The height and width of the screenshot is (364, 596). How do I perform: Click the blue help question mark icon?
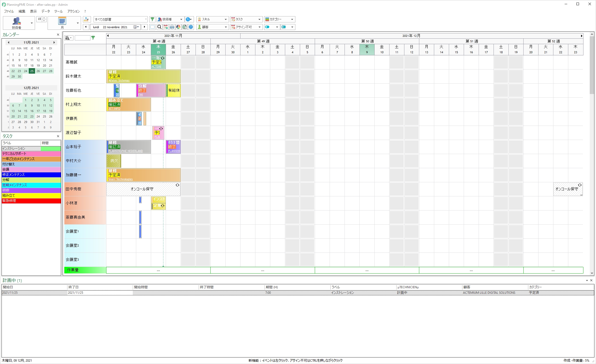tap(191, 27)
